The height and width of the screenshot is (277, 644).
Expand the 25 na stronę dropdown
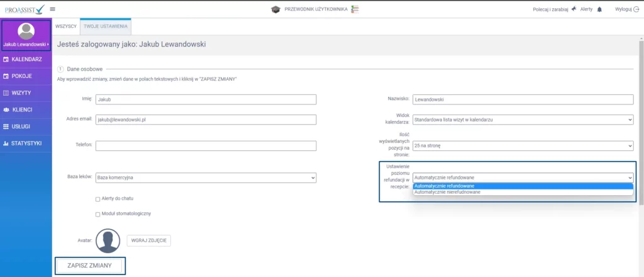click(x=523, y=146)
